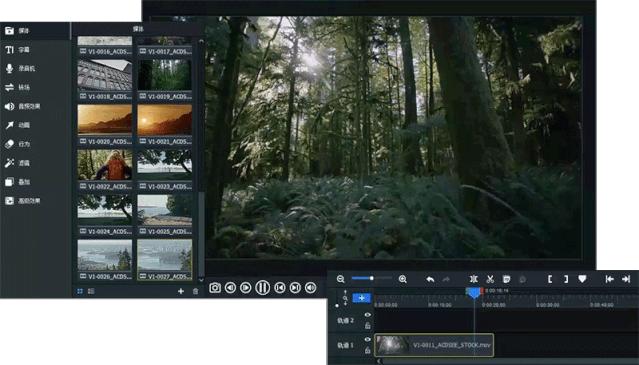Viewport: 639px width, 365px height.
Task: Delete selected media with trash icon
Action: click(196, 291)
